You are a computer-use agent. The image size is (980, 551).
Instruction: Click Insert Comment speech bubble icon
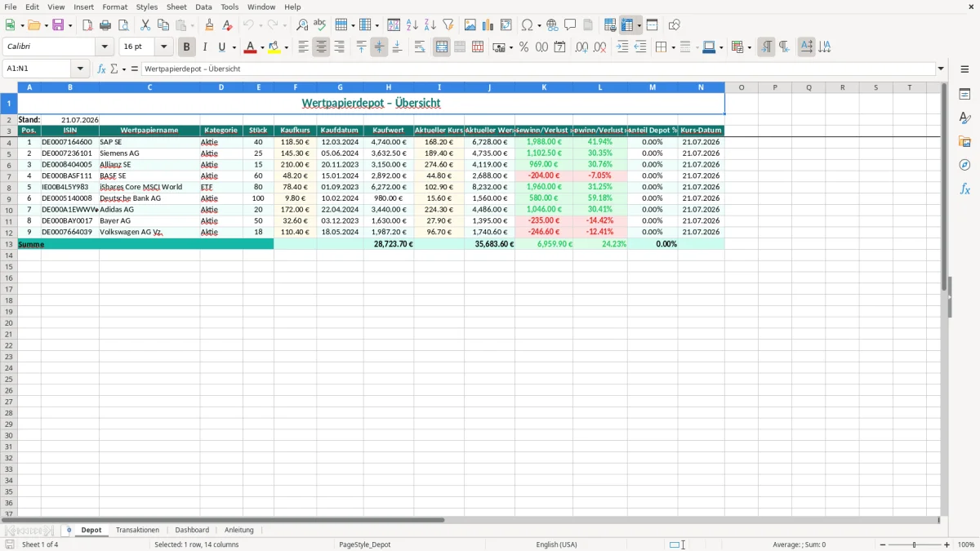[570, 25]
